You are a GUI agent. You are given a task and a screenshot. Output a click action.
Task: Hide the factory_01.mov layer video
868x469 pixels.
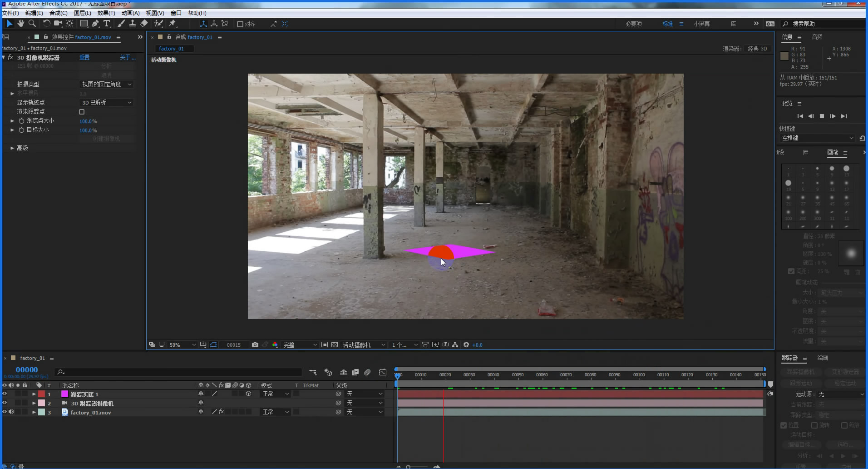(x=5, y=412)
